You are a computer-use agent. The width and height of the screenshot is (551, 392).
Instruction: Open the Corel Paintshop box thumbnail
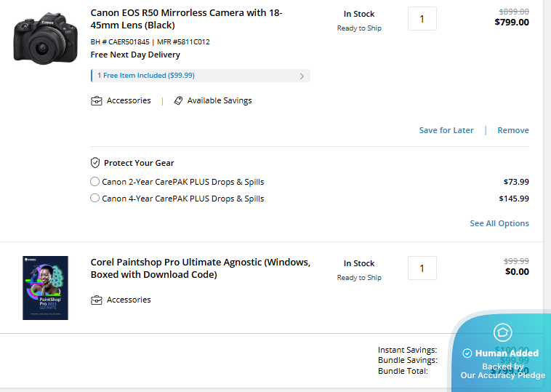click(x=45, y=288)
